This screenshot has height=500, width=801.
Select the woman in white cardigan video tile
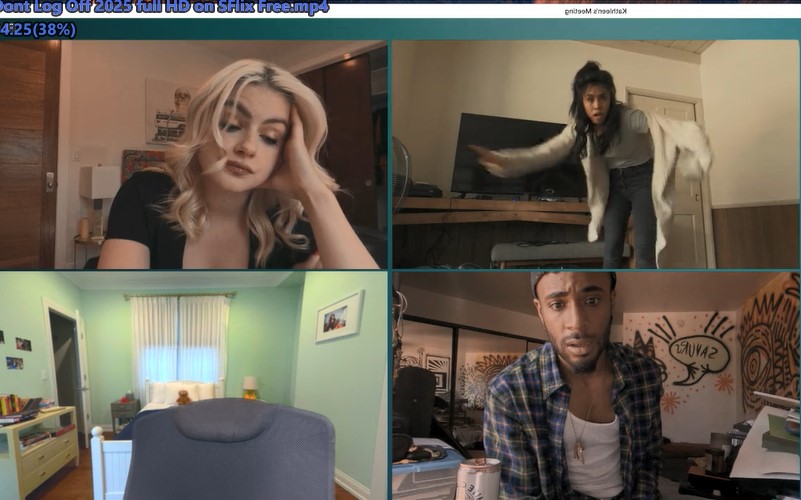tap(596, 155)
